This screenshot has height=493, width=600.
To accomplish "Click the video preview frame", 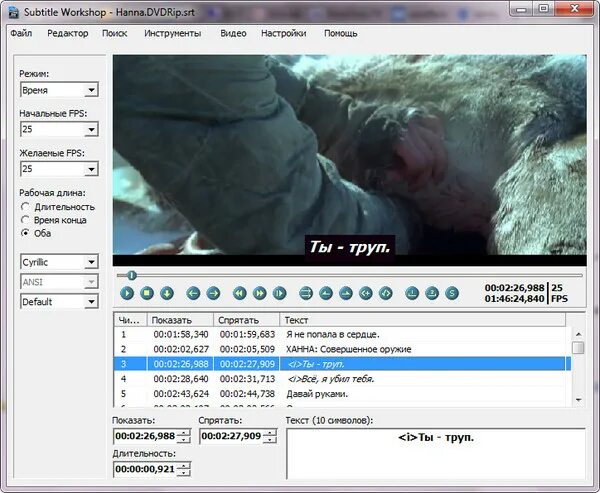I will click(349, 160).
